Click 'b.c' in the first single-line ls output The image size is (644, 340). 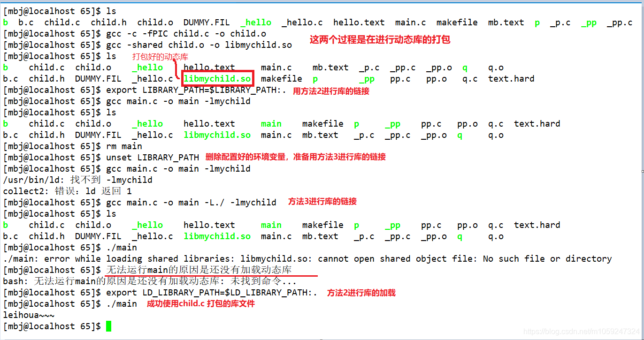click(26, 23)
